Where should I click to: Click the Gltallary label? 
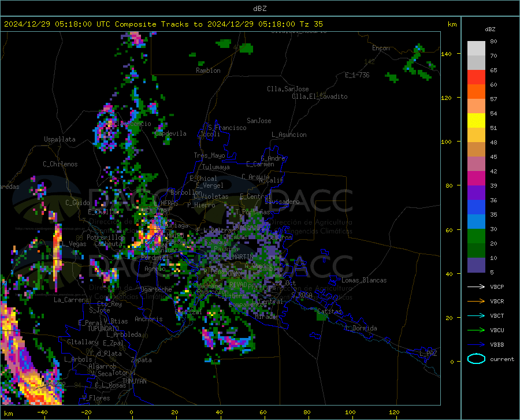click(x=83, y=342)
